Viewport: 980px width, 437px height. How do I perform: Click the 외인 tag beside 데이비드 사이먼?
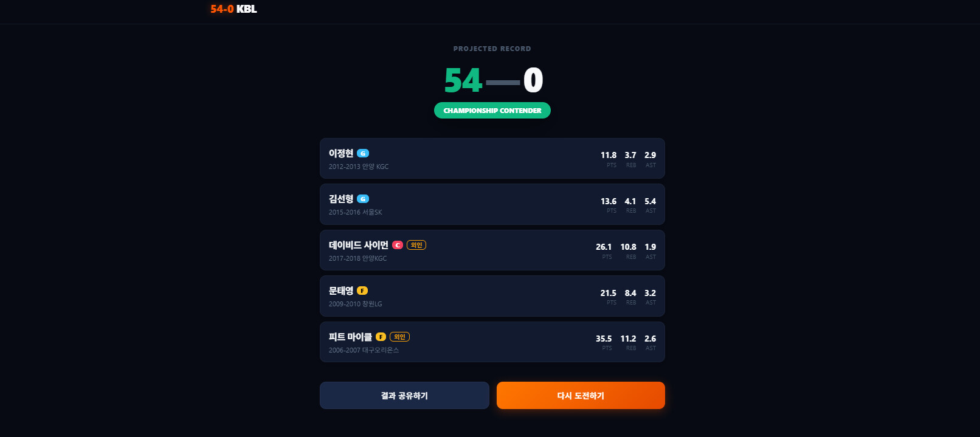pos(416,245)
